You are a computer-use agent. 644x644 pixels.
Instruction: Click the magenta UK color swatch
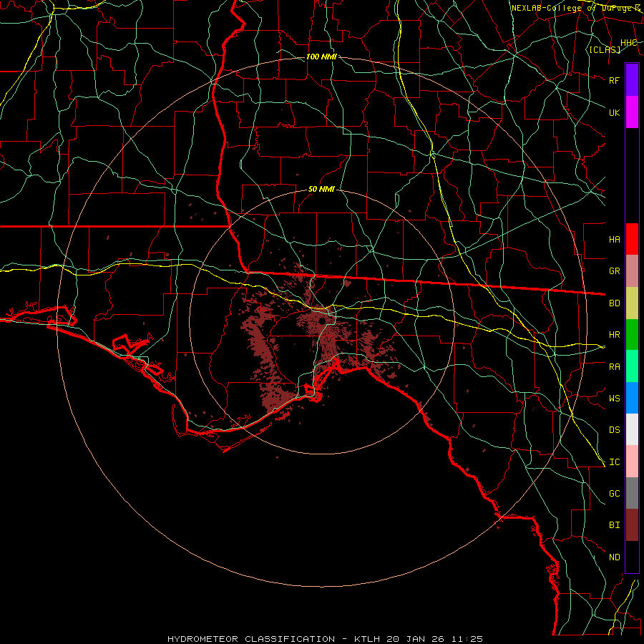coord(632,112)
